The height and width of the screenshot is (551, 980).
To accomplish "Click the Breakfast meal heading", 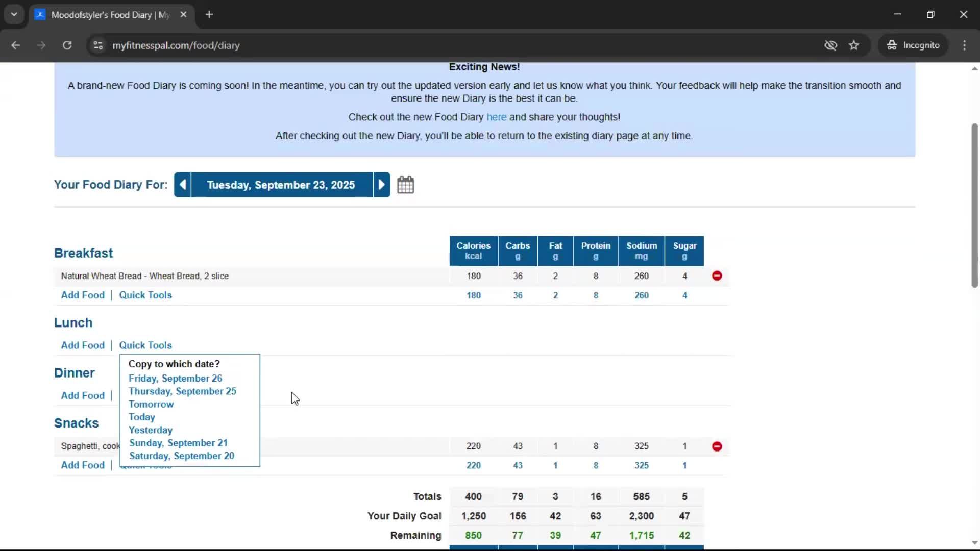I will (84, 253).
